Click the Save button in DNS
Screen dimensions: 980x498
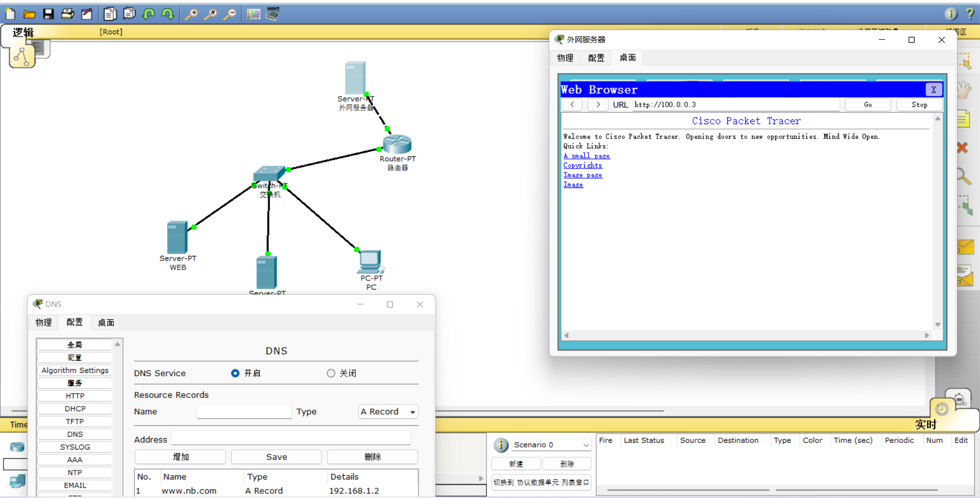277,457
